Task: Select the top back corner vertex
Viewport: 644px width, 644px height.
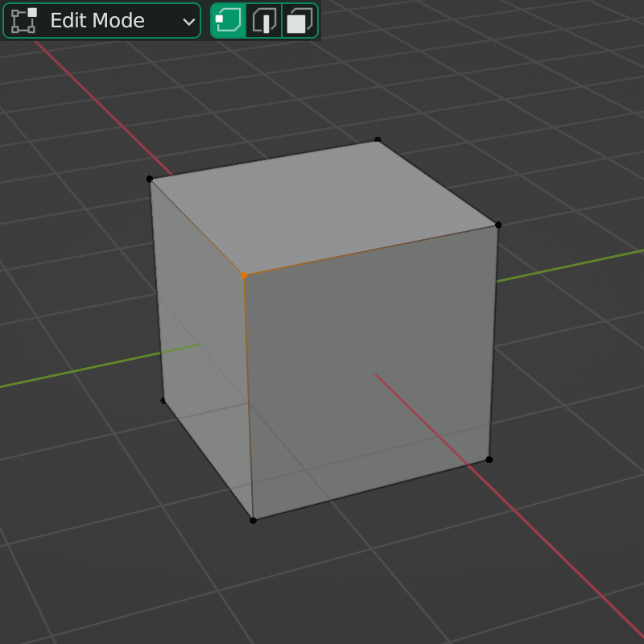Action: [x=378, y=140]
